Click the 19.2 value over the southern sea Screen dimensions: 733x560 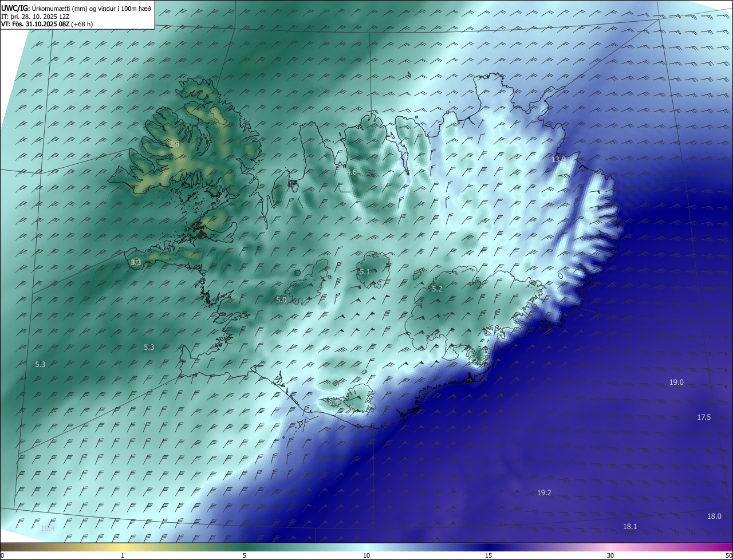tap(544, 493)
